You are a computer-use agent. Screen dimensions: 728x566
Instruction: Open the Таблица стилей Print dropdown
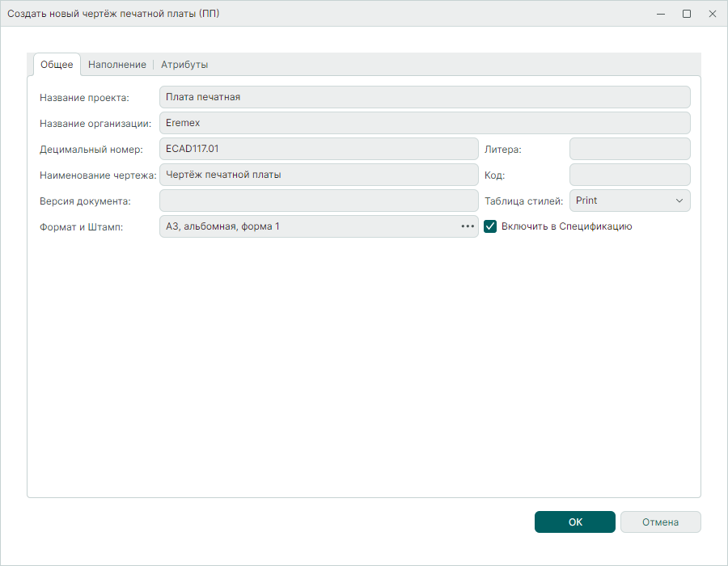click(x=630, y=201)
